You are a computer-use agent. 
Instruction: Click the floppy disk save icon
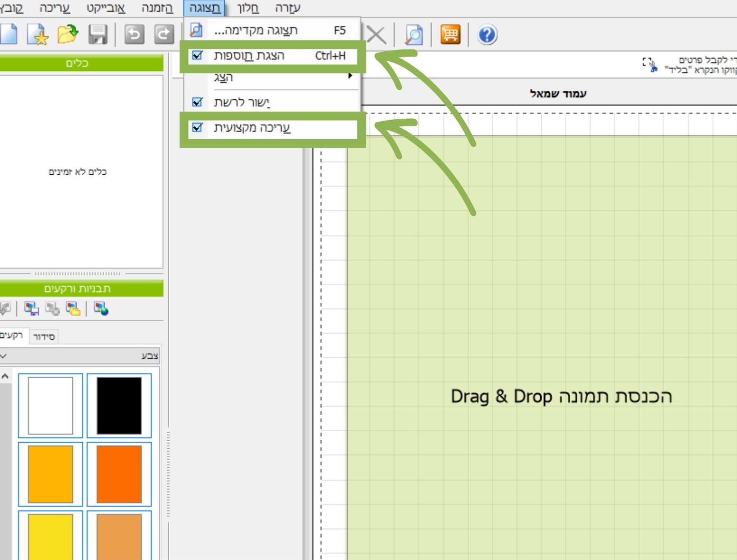point(98,35)
